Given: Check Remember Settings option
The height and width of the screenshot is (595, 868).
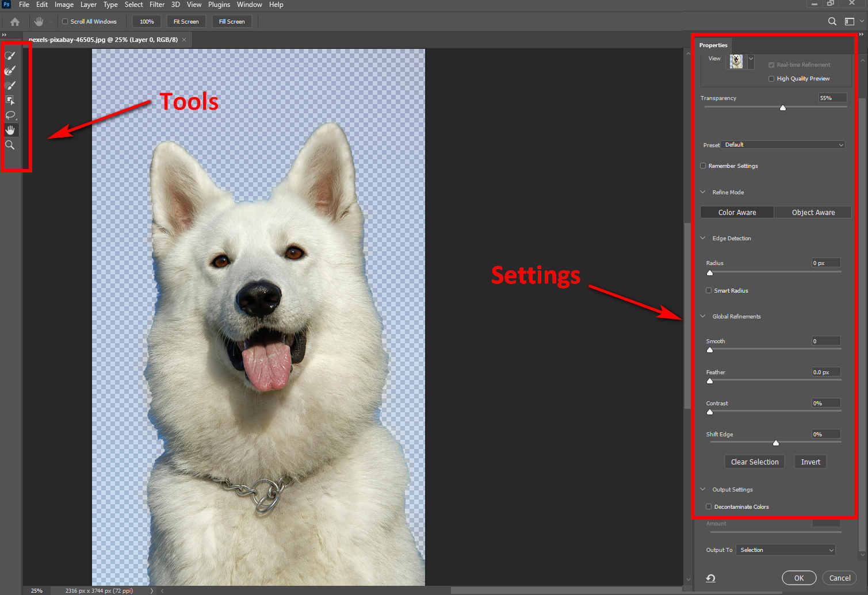Looking at the screenshot, I should pos(703,166).
